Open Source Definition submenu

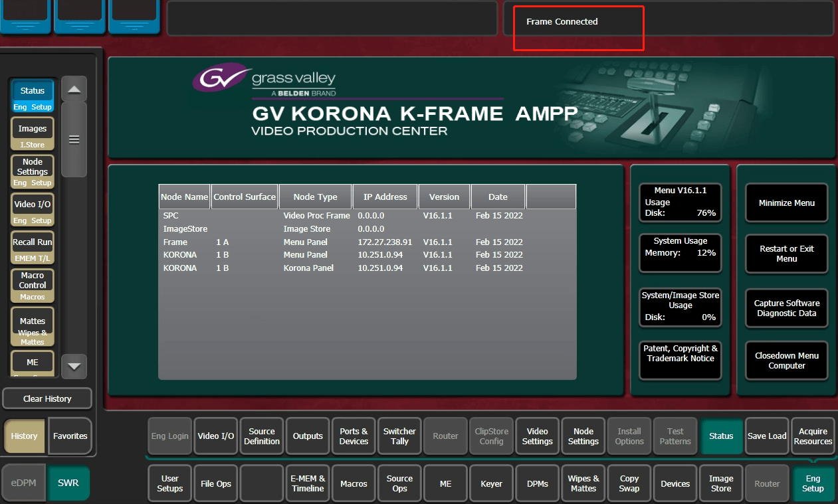(262, 436)
